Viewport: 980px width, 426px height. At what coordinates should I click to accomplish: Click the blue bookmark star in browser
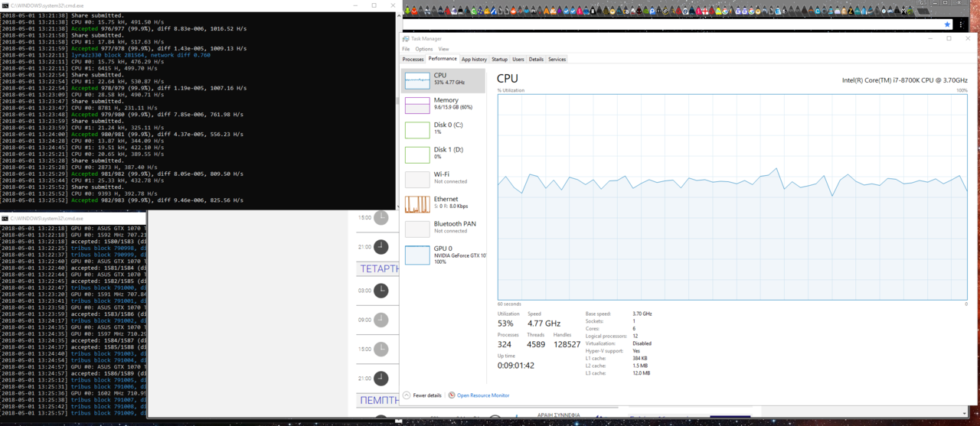[x=947, y=24]
